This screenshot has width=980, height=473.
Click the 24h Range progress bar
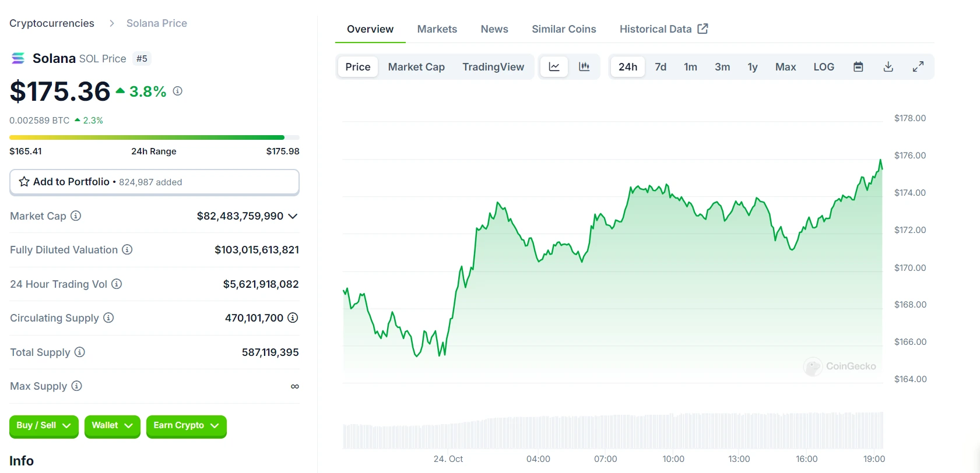[x=154, y=137]
